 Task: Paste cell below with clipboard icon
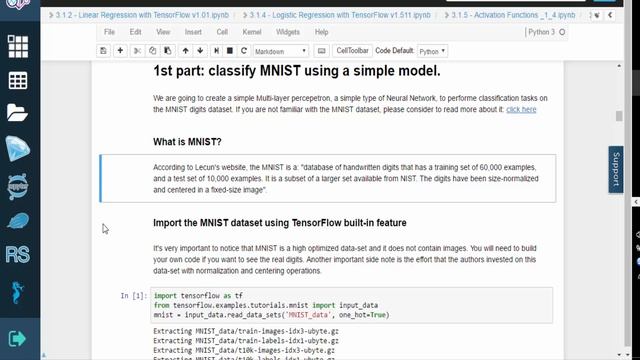[x=167, y=51]
